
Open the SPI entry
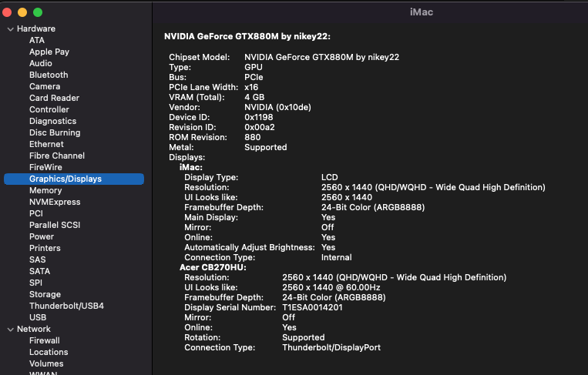click(x=35, y=283)
